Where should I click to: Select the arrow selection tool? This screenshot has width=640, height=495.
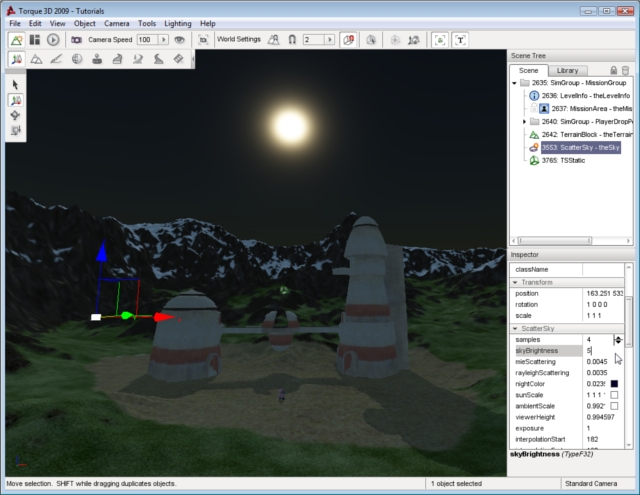[x=16, y=85]
